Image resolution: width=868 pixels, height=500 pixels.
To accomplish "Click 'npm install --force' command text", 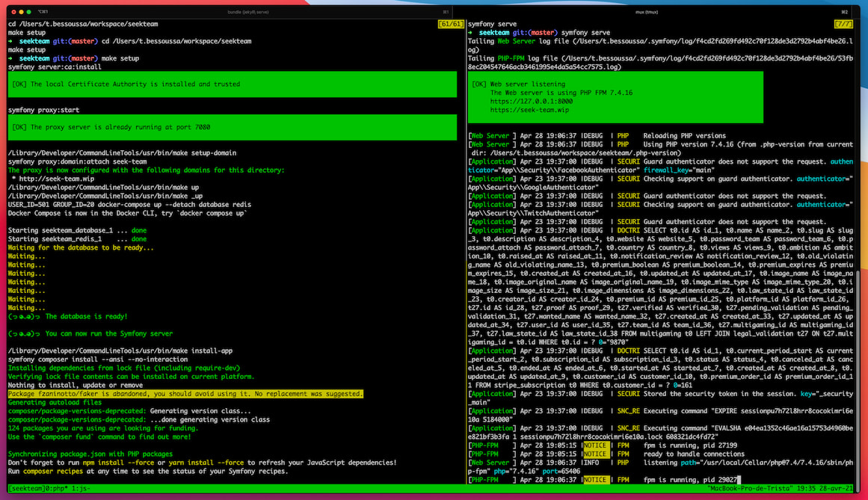I will pos(118,463).
